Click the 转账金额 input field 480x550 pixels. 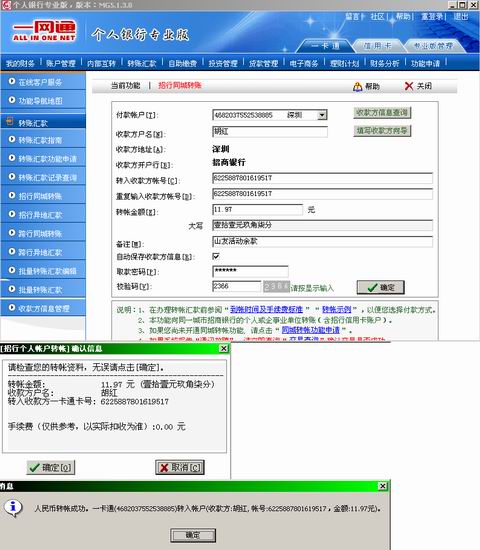pyautogui.click(x=258, y=210)
